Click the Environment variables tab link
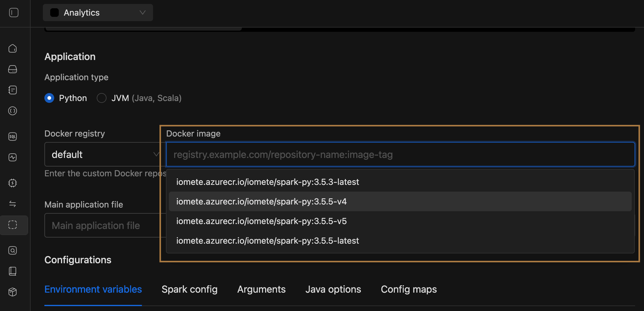The image size is (644, 311). point(93,289)
